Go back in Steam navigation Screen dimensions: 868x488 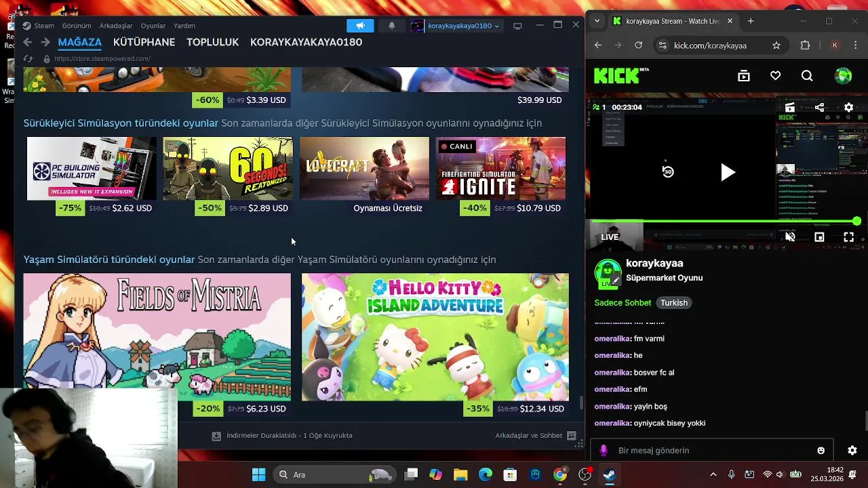point(27,42)
